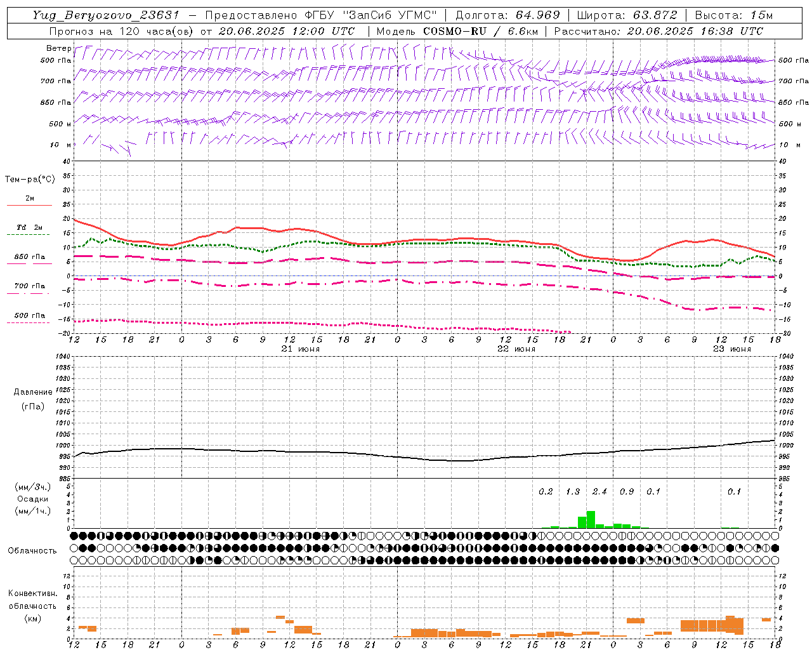Click the Ветер wind panel label

click(x=59, y=48)
